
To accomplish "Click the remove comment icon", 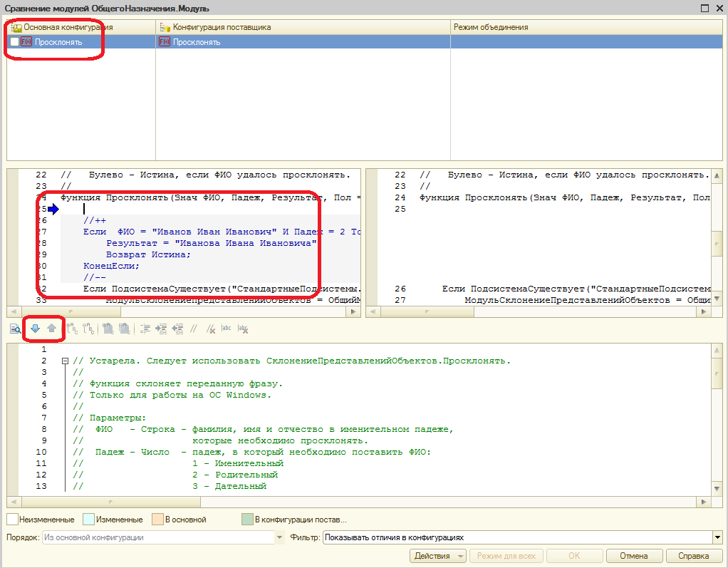I will pos(210,329).
